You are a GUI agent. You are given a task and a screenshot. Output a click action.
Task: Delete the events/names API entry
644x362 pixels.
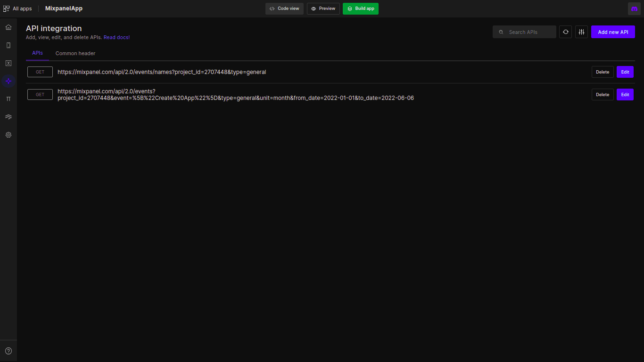[602, 72]
